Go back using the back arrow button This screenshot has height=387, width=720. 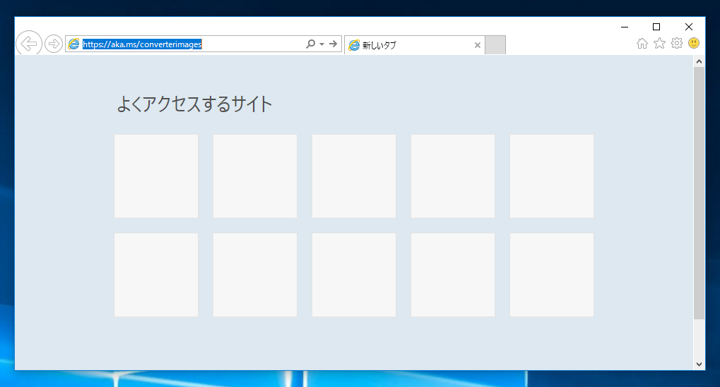point(29,44)
